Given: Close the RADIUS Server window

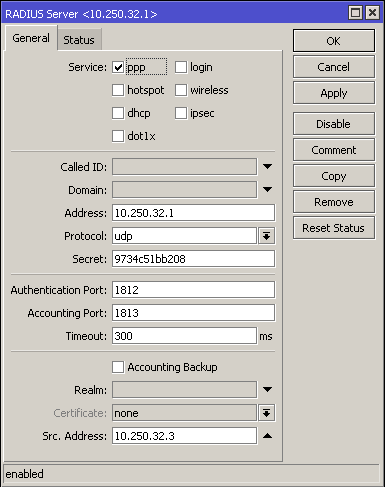Looking at the screenshot, I should pyautogui.click(x=372, y=13).
